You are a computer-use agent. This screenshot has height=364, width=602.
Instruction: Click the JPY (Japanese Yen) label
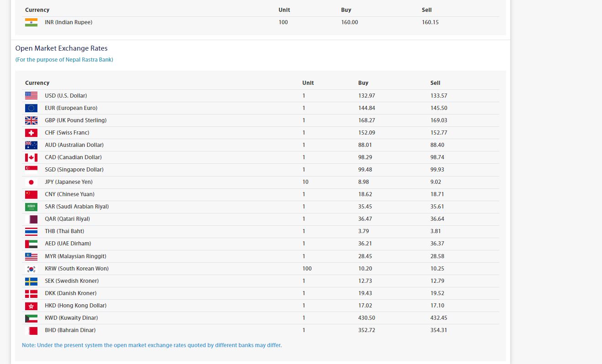coord(69,182)
